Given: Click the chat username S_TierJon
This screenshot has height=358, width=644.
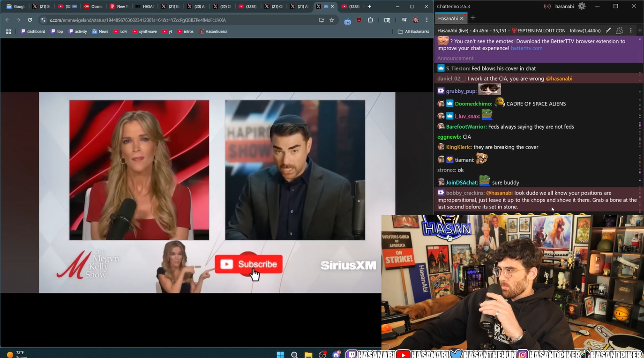Looking at the screenshot, I should click(x=458, y=68).
